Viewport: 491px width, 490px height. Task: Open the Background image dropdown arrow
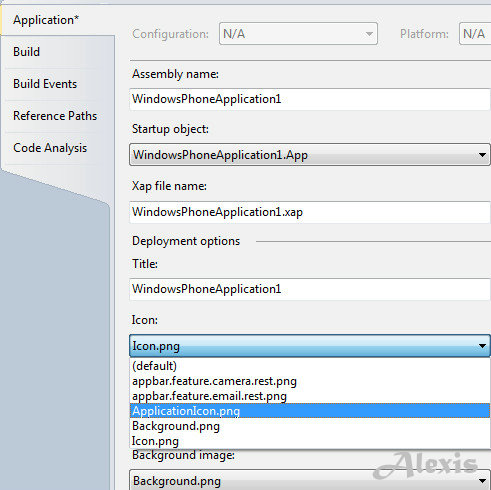coord(482,481)
